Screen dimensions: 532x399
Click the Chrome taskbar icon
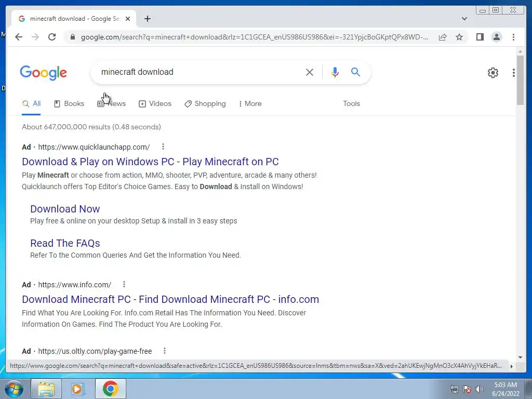point(111,389)
